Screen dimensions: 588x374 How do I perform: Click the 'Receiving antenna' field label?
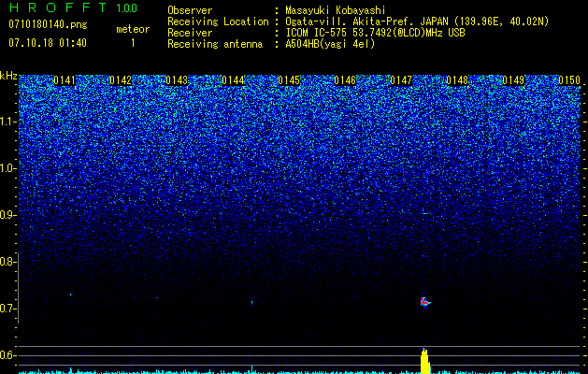[215, 44]
